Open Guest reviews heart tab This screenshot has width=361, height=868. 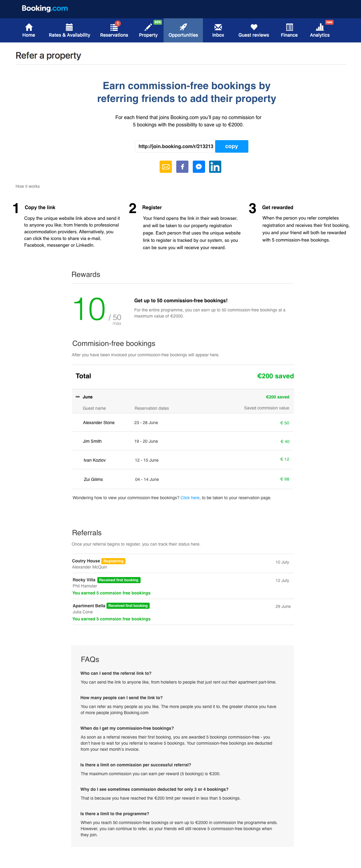(x=254, y=30)
